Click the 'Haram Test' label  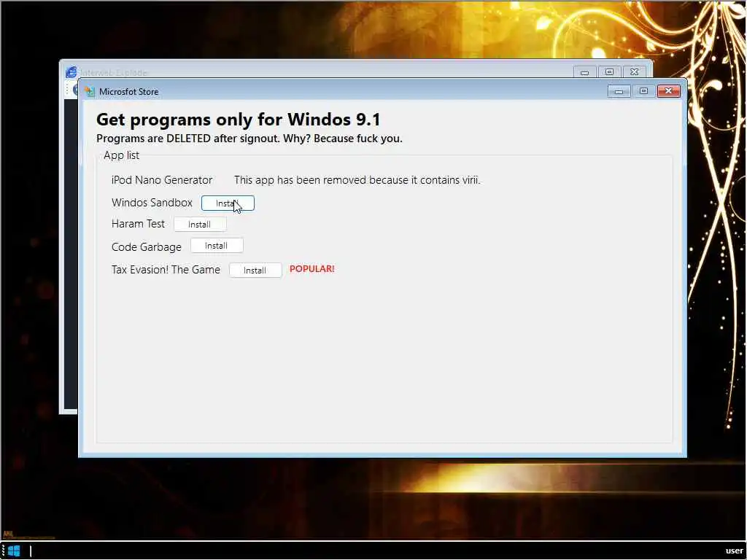tap(138, 224)
